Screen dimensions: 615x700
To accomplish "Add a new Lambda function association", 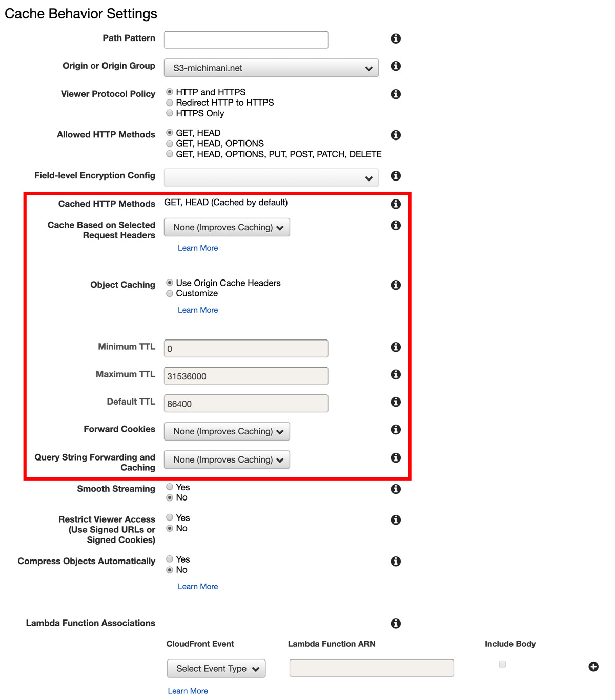I will [593, 667].
